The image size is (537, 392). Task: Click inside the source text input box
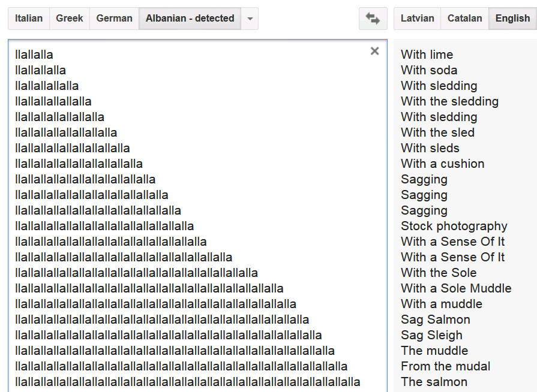click(197, 216)
